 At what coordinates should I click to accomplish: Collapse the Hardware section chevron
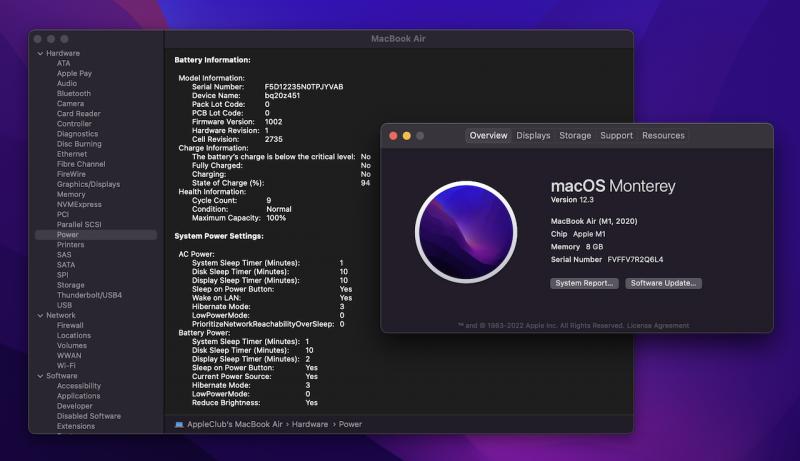click(40, 54)
